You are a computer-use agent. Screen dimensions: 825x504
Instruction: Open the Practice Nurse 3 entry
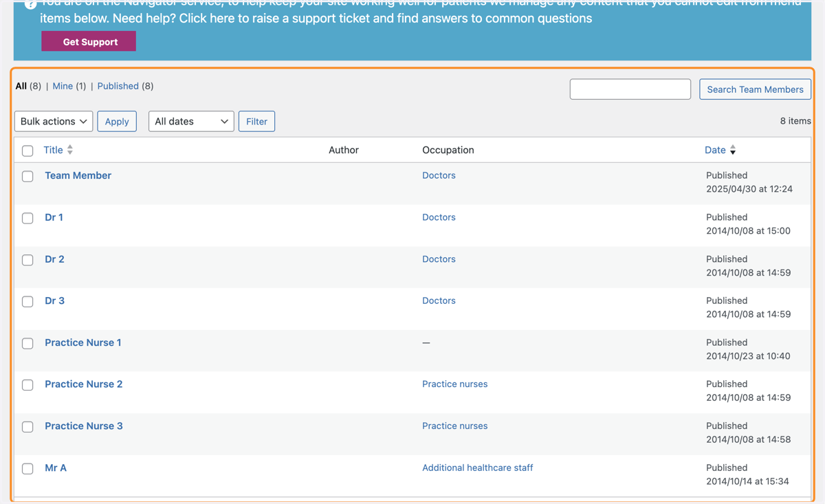tap(84, 426)
